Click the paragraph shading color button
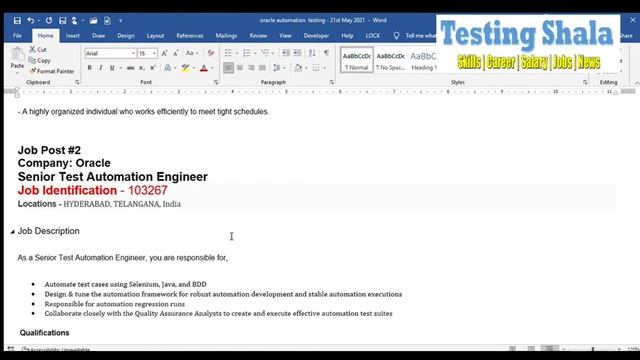Screen dimensions: 640x360 298,68
